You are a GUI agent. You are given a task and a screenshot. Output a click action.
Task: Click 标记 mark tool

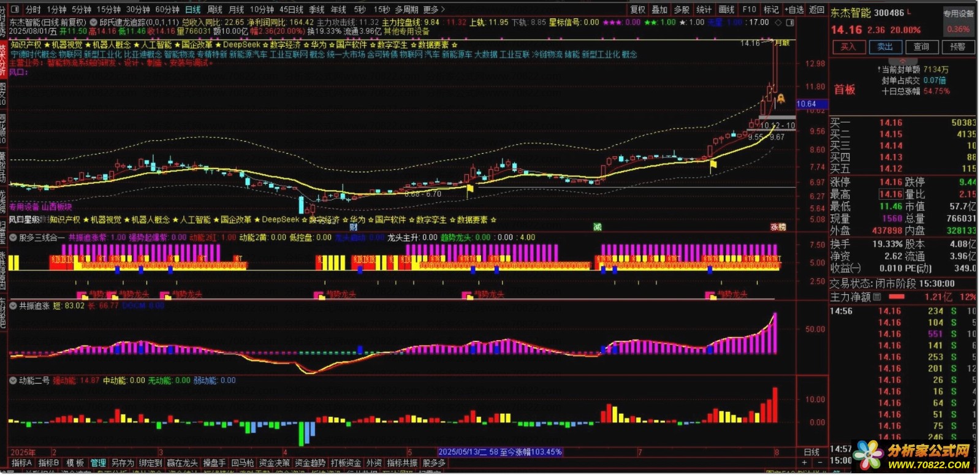(770, 9)
